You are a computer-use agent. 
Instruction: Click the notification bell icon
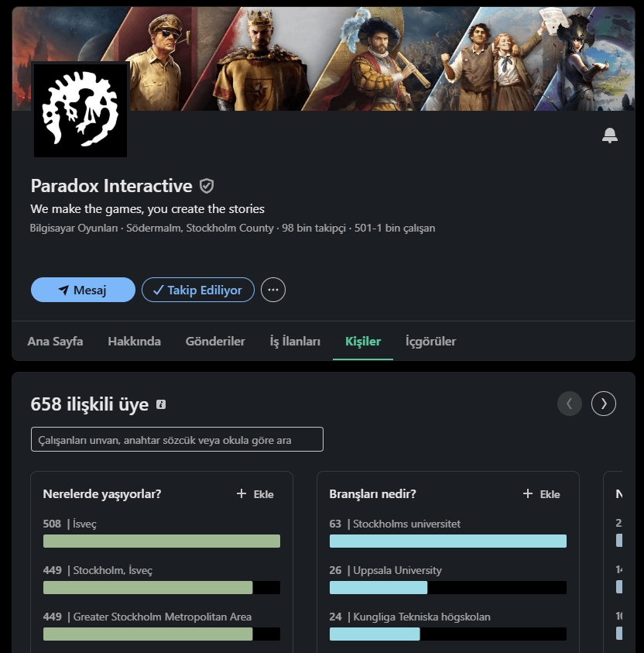tap(609, 136)
